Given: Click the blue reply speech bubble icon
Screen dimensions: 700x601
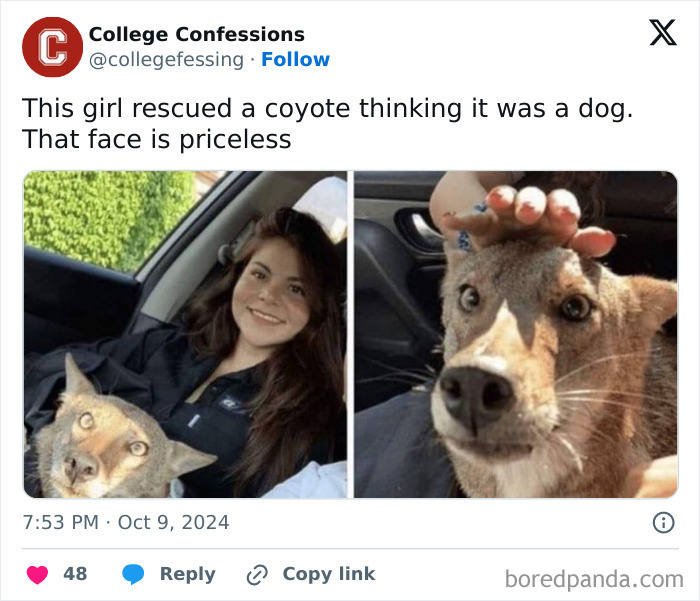Looking at the screenshot, I should point(133,574).
